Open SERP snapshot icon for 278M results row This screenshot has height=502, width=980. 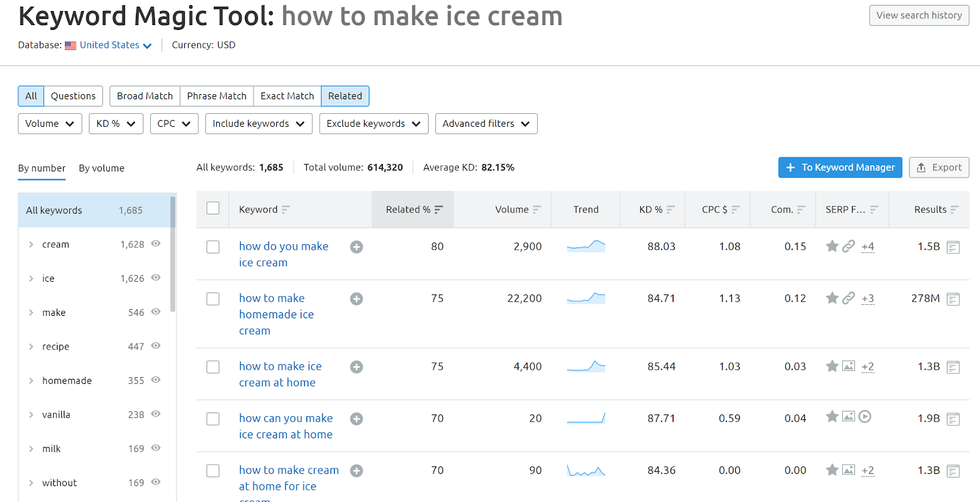point(953,299)
